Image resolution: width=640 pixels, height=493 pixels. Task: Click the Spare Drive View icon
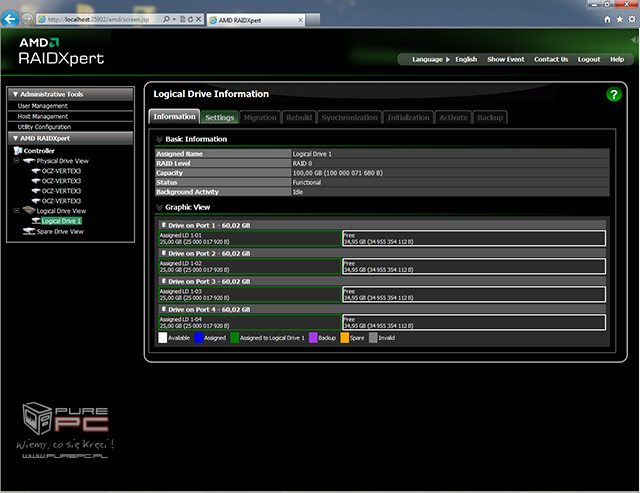(x=29, y=231)
